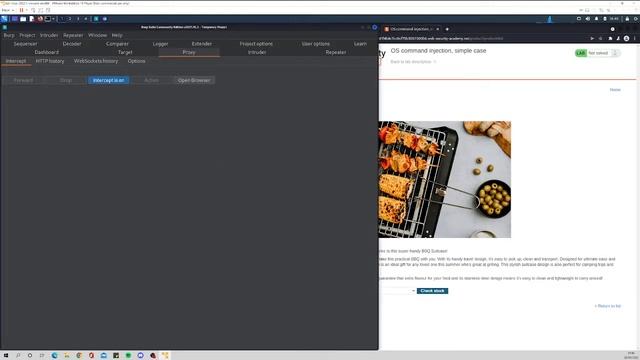Switch to the Intruder tool tab

(257, 52)
